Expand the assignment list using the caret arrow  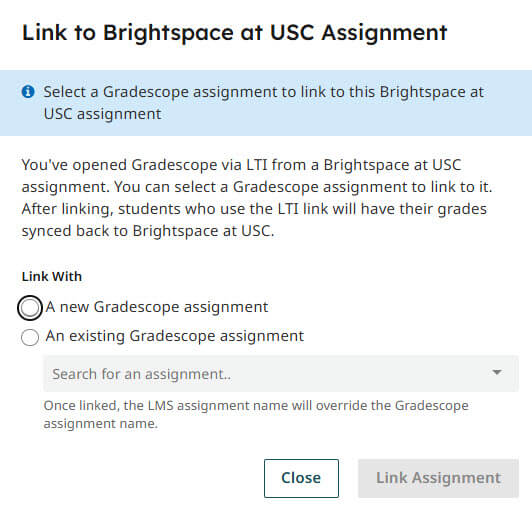(x=497, y=373)
